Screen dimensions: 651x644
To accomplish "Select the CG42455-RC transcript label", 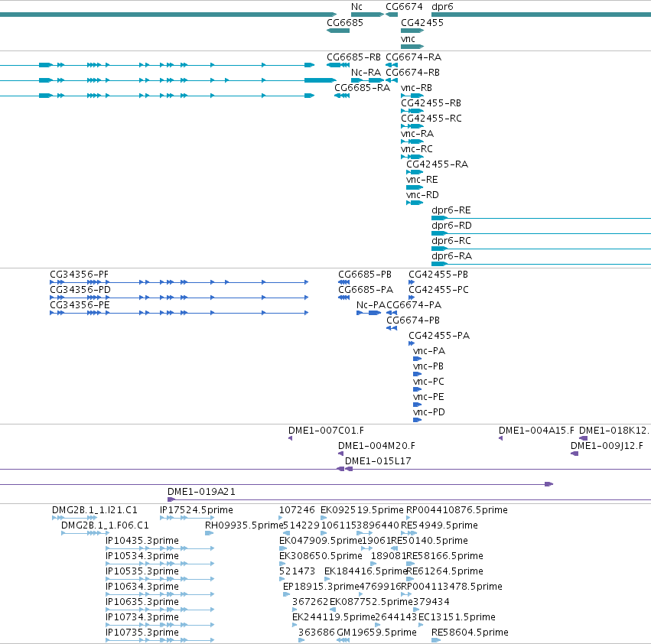I will pyautogui.click(x=431, y=119).
